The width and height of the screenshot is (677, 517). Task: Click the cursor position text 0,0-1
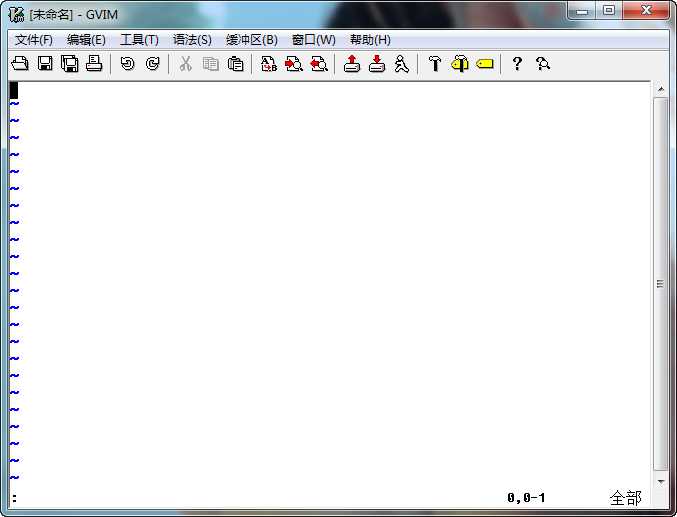coord(526,498)
